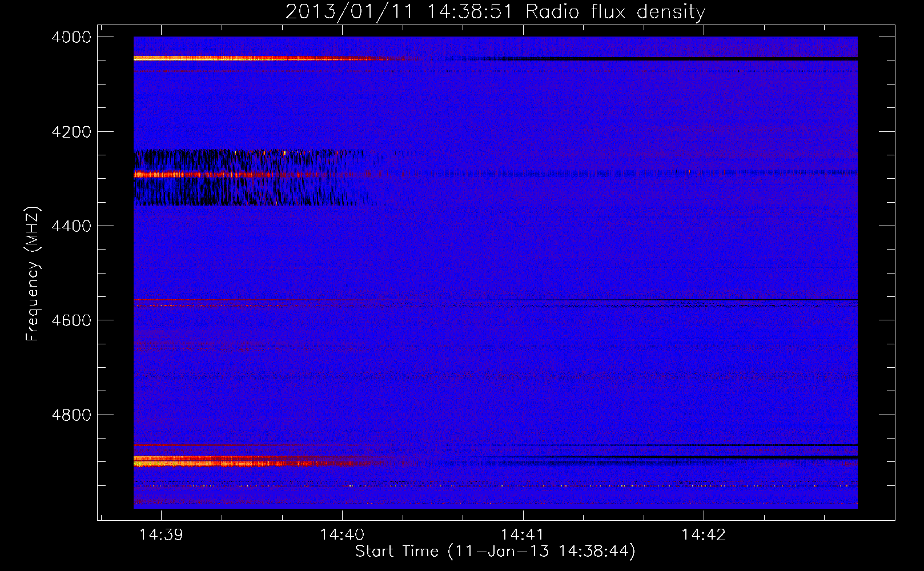Click the 14:39 time tick label
Image resolution: width=924 pixels, height=571 pixels.
click(x=161, y=535)
